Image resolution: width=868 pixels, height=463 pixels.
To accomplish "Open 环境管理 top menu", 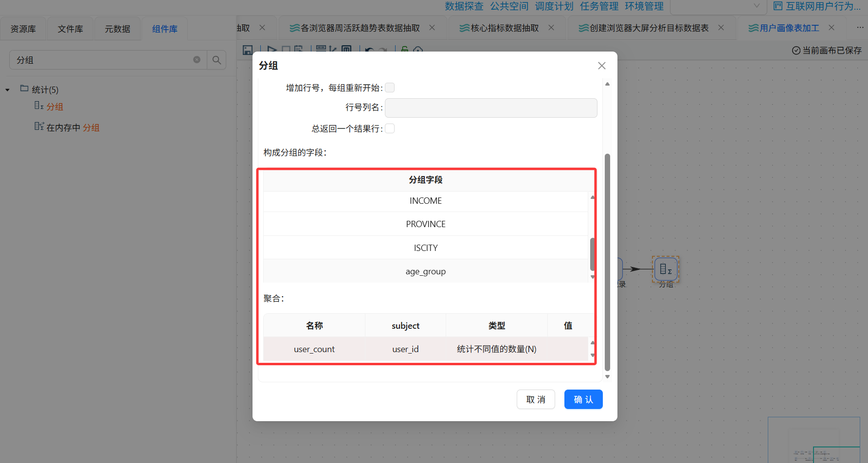I will point(644,6).
